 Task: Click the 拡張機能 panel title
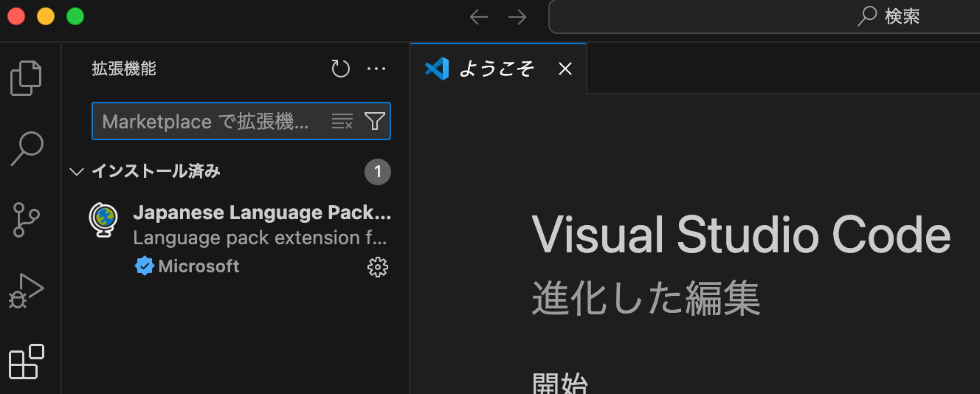[x=124, y=69]
